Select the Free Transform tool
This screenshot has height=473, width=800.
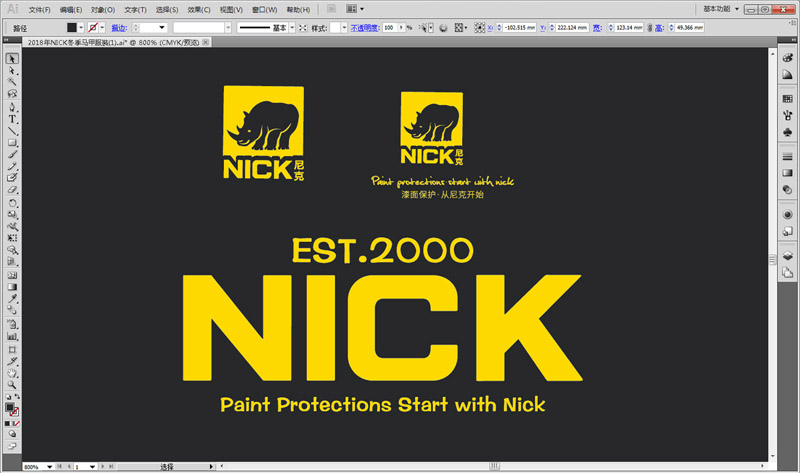point(12,238)
